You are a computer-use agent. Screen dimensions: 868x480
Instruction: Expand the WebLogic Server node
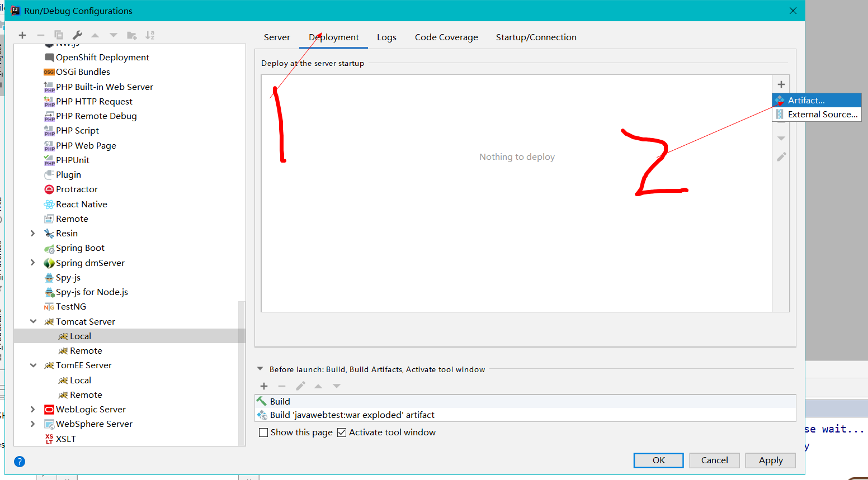click(32, 409)
